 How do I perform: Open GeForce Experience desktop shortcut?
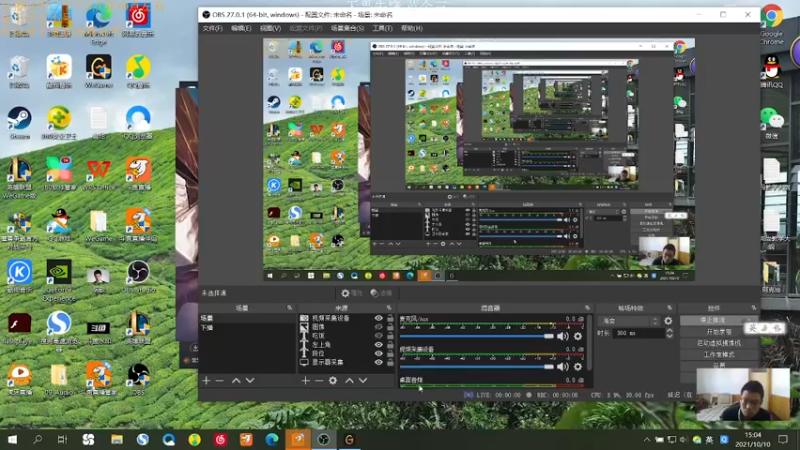pyautogui.click(x=59, y=281)
